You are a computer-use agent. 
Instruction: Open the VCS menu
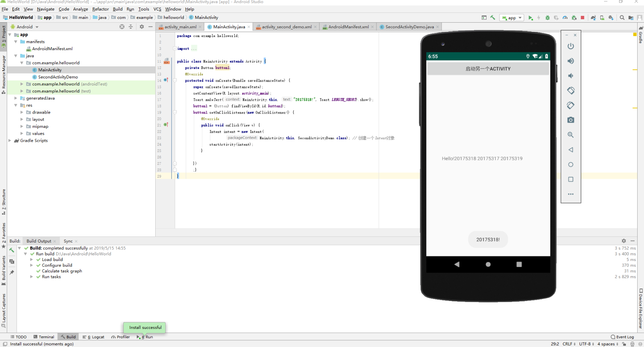pyautogui.click(x=157, y=9)
